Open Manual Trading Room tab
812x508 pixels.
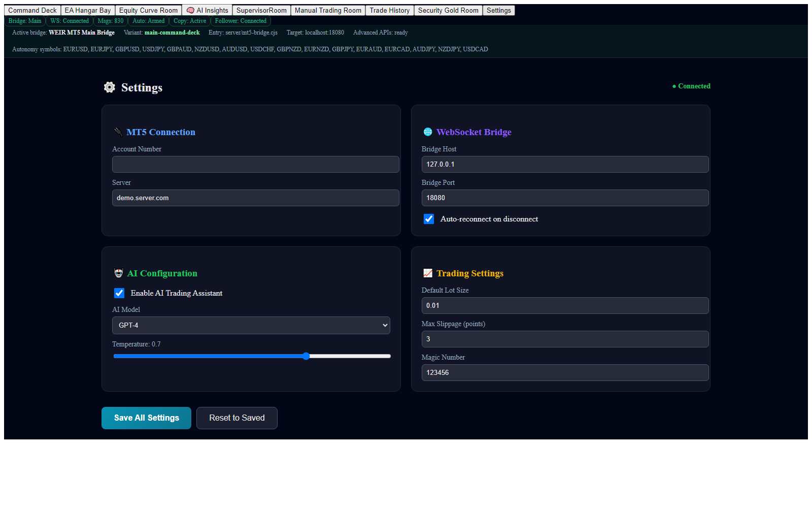(x=328, y=10)
